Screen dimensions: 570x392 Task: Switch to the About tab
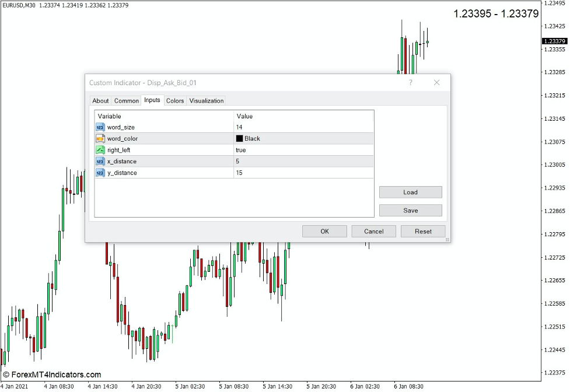100,100
